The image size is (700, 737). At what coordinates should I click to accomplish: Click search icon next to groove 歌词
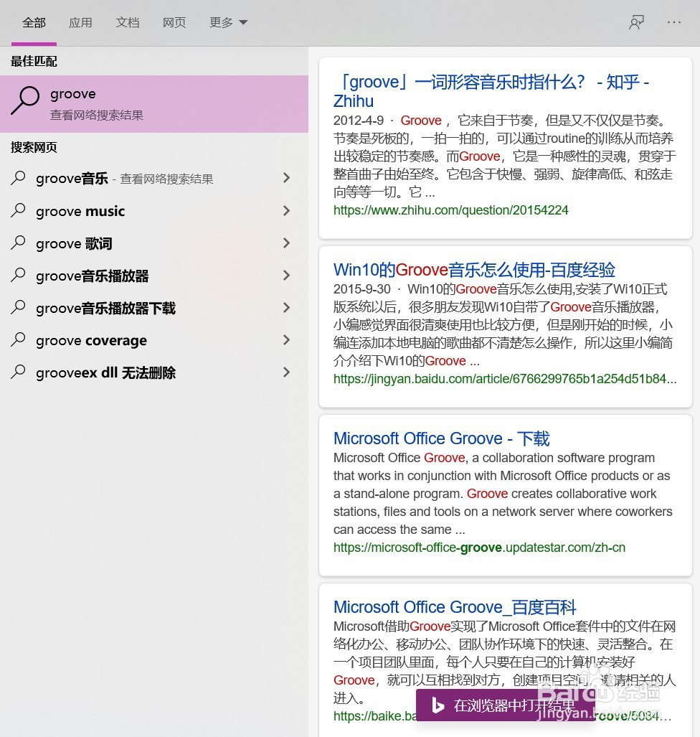tap(19, 243)
